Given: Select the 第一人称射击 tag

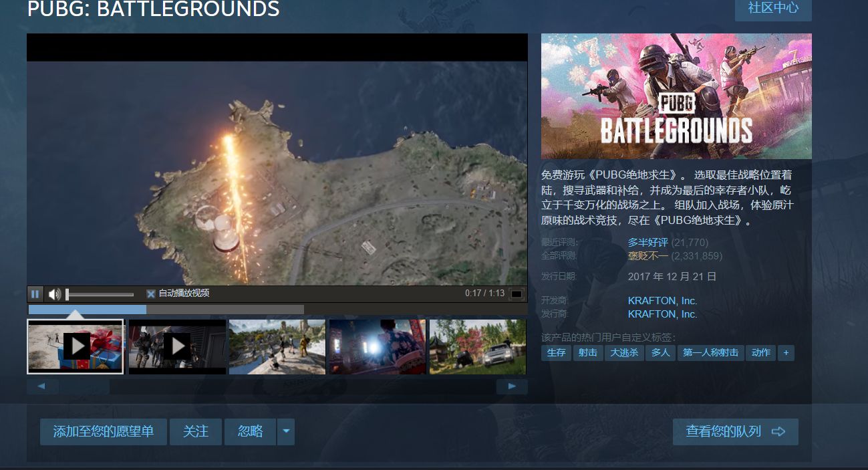Looking at the screenshot, I should [710, 352].
